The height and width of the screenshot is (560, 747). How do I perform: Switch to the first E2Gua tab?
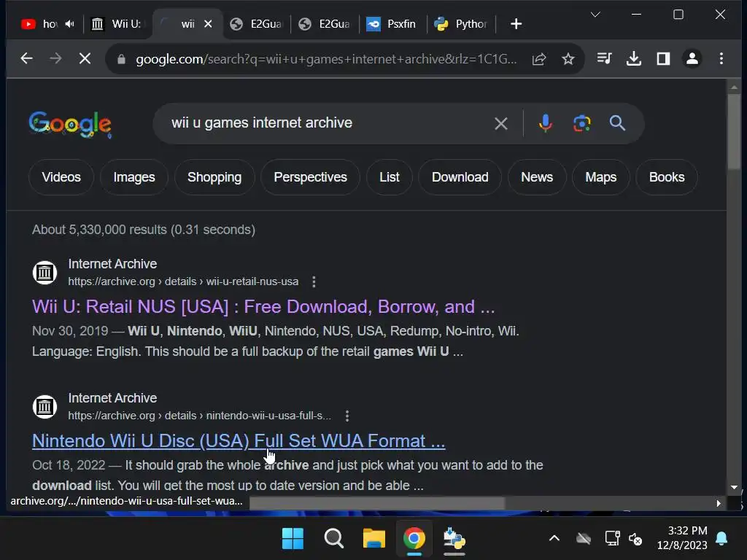pos(256,24)
